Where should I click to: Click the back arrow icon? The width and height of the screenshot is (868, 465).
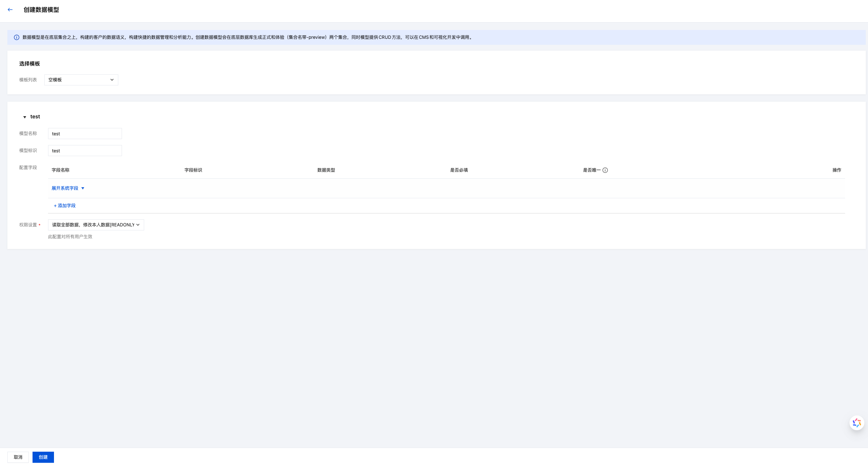point(10,10)
